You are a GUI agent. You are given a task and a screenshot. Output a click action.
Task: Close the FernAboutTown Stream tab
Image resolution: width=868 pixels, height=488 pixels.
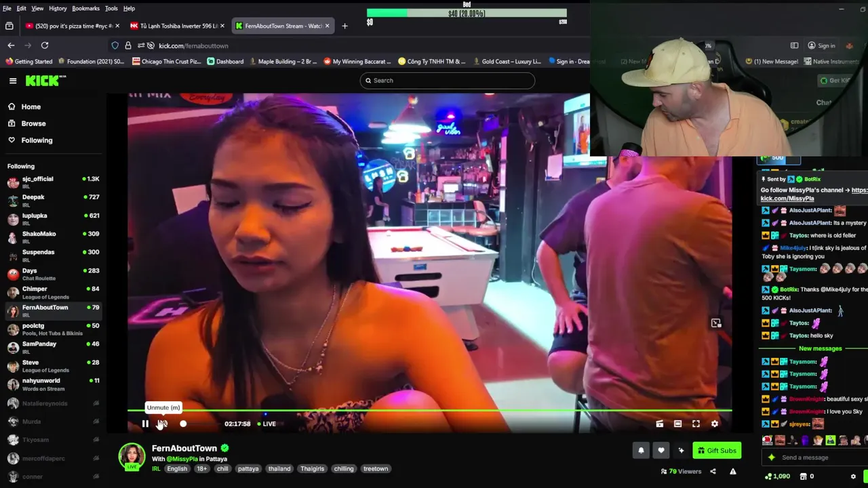click(328, 26)
